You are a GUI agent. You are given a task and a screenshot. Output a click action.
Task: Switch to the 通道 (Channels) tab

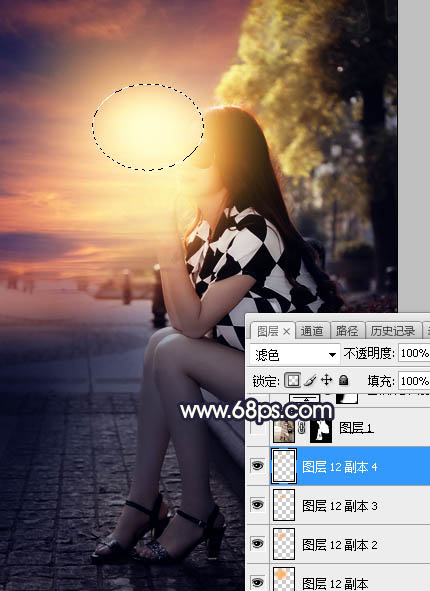[x=312, y=331]
